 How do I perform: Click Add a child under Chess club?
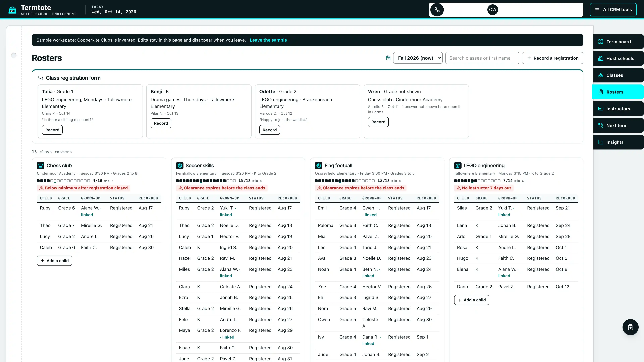point(55,261)
